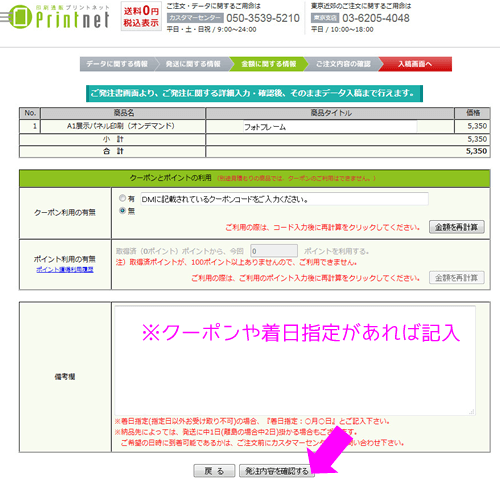Click 金額を再計算 button in coupon row
Viewport: 500px width, 482px height.
(x=457, y=227)
